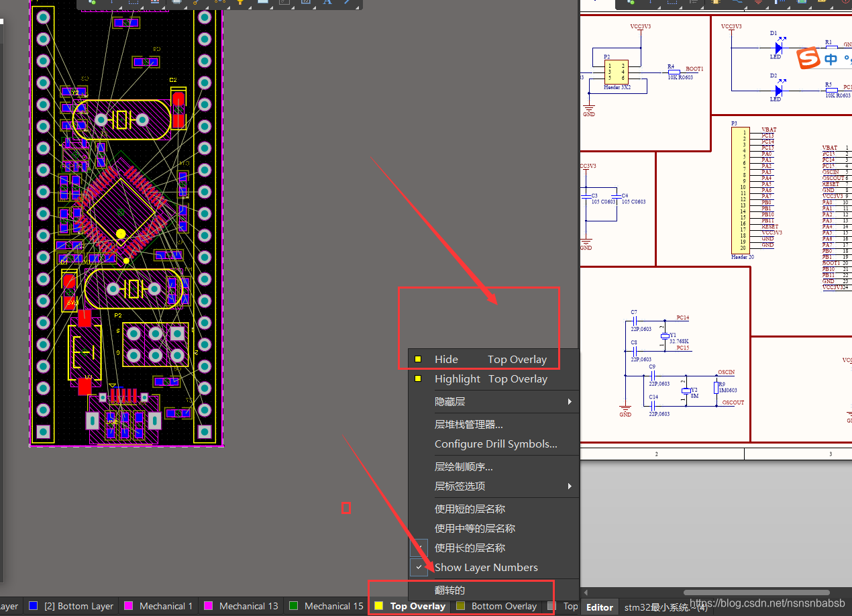Click the blue Bottom Layer color swatch
Screen dimensions: 852x616
[34, 606]
